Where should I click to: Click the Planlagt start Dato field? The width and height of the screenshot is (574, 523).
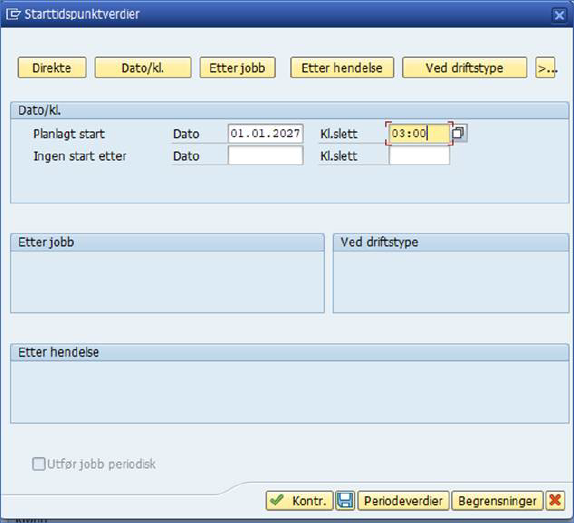pos(265,133)
